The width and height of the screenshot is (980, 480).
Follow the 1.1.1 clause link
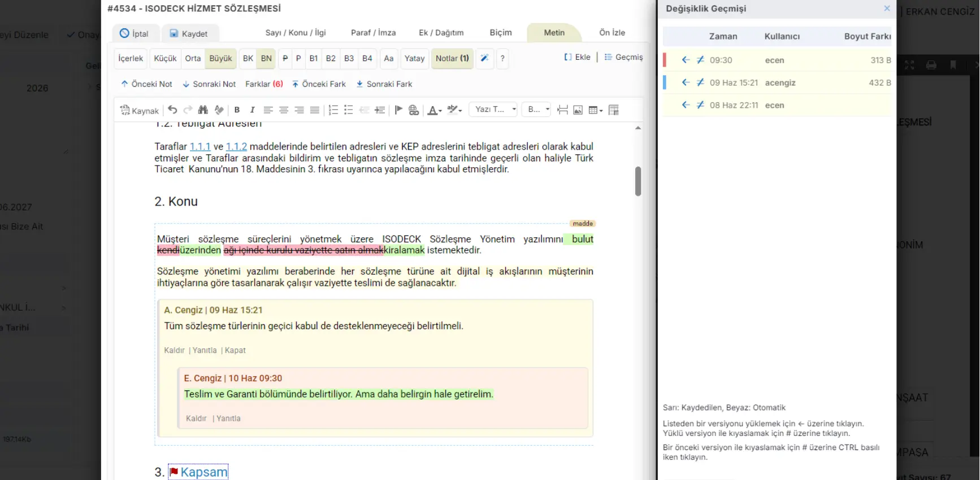pyautogui.click(x=200, y=147)
